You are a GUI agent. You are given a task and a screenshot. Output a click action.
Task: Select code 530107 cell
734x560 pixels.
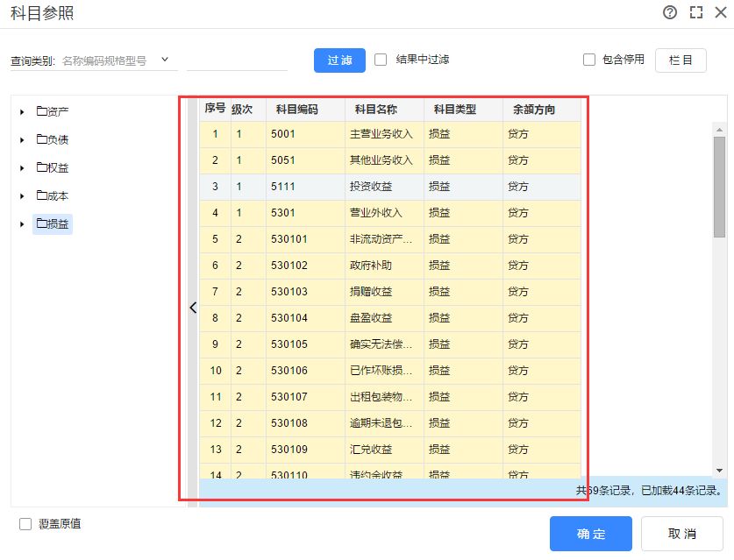(x=305, y=397)
